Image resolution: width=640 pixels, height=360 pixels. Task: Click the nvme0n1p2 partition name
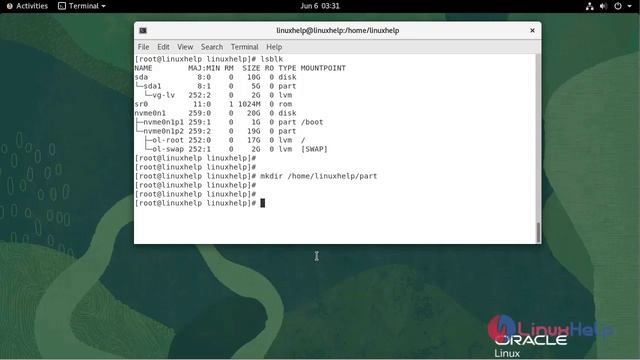[x=163, y=131]
